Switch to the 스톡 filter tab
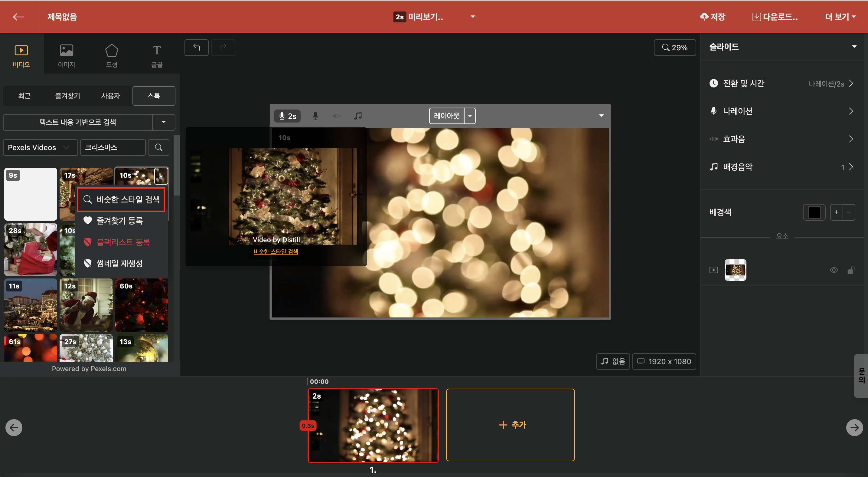This screenshot has width=868, height=477. coord(154,96)
